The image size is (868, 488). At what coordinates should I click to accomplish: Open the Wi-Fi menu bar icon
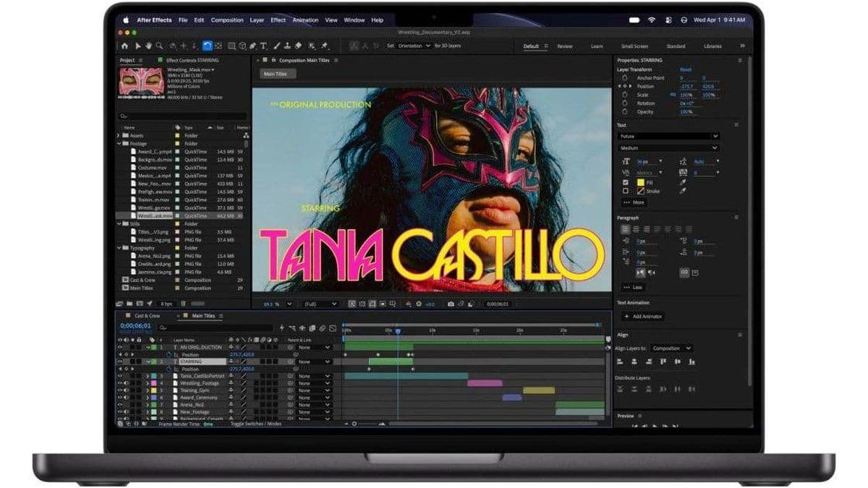coord(651,20)
